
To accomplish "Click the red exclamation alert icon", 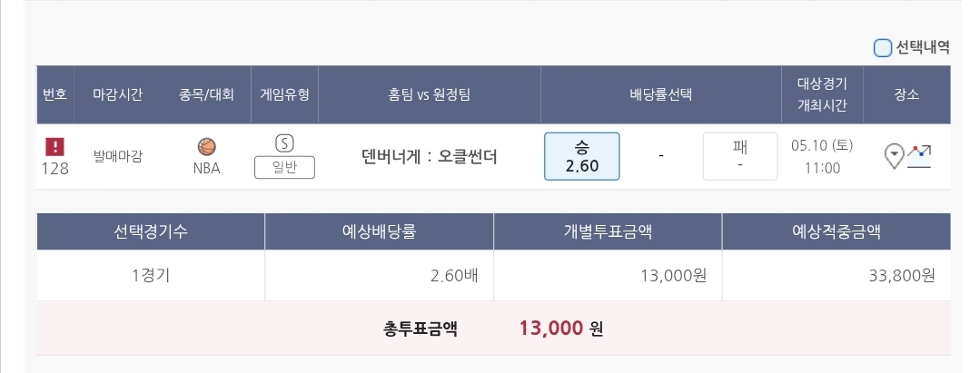I will coord(55,145).
